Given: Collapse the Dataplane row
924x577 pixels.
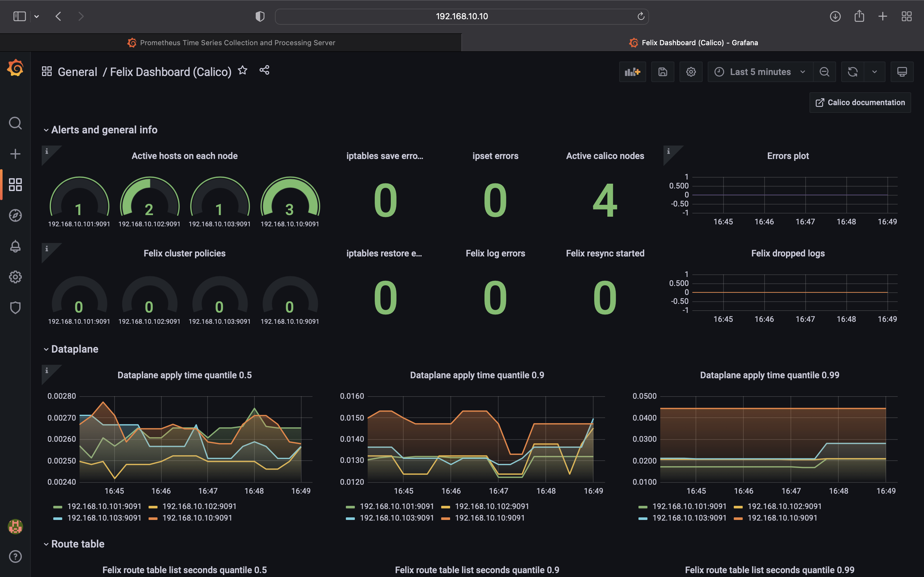Looking at the screenshot, I should pos(74,349).
